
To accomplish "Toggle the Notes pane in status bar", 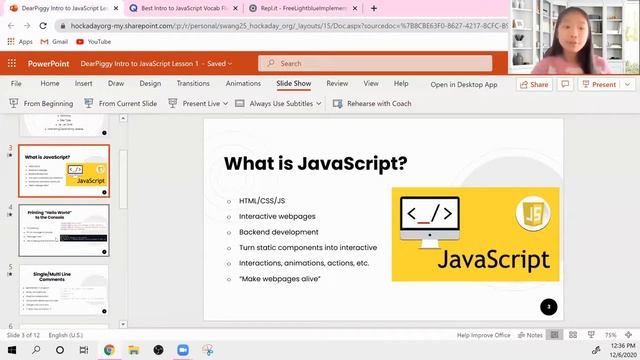I will 530,335.
